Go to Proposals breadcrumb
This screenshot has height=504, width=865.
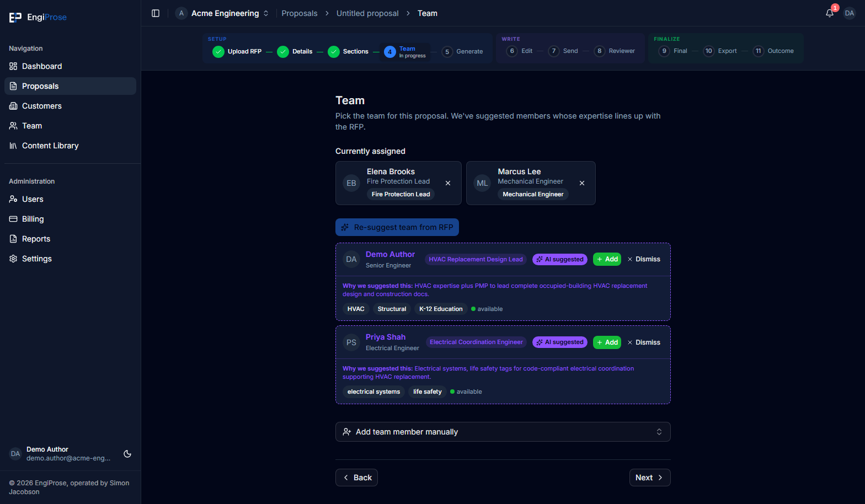pyautogui.click(x=300, y=13)
